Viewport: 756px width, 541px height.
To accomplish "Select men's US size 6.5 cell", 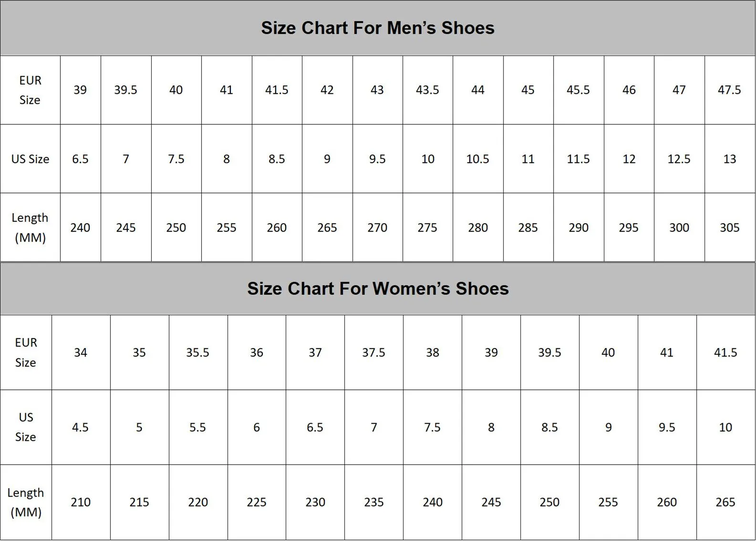I will coord(80,159).
